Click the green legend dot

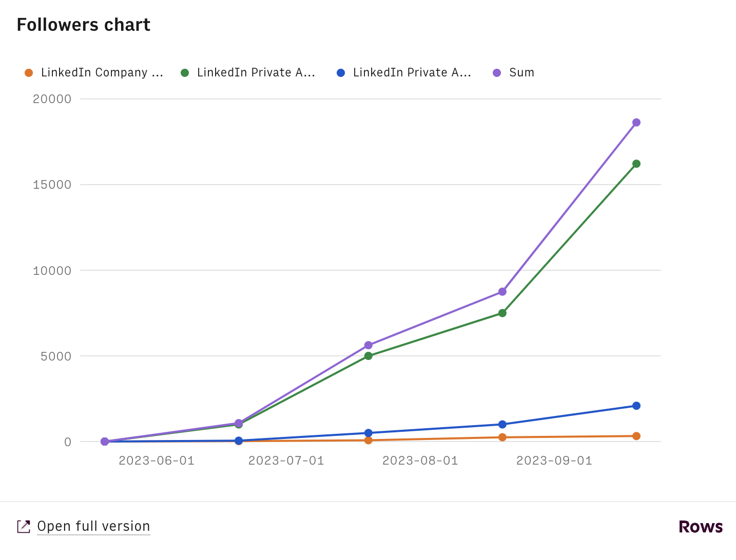(x=185, y=73)
